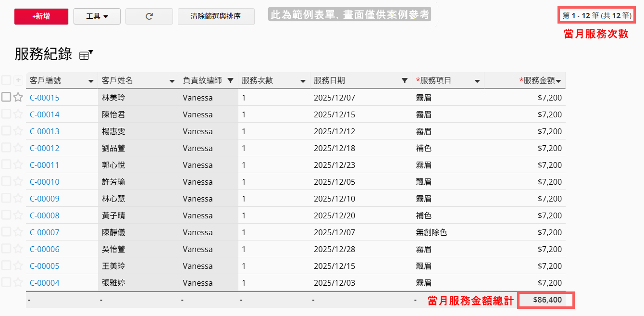This screenshot has height=316, width=644.
Task: Click the filter icon on 負責紋繡師 column
Action: (x=230, y=81)
